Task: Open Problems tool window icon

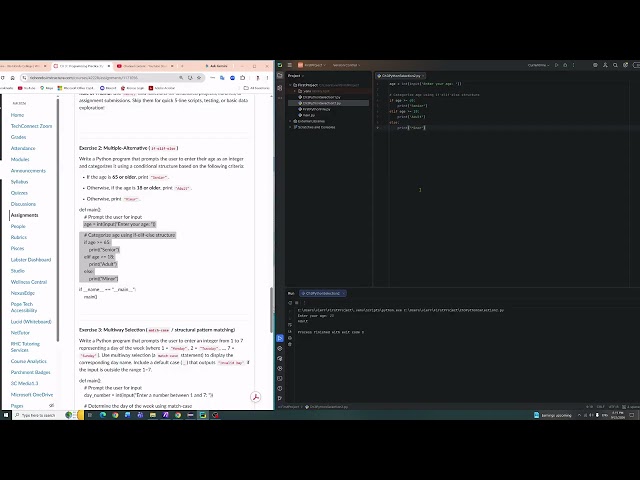Action: point(280,388)
